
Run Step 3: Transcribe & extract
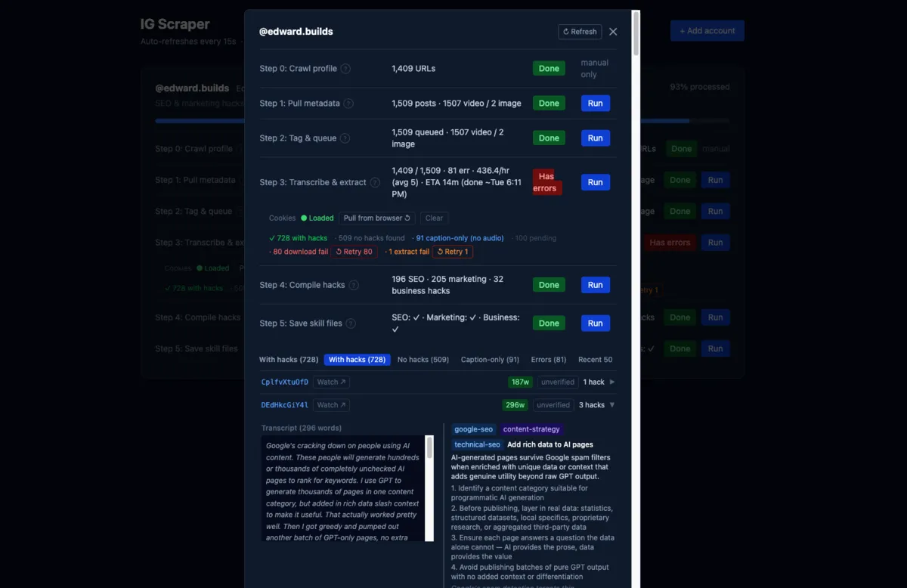[x=595, y=182]
